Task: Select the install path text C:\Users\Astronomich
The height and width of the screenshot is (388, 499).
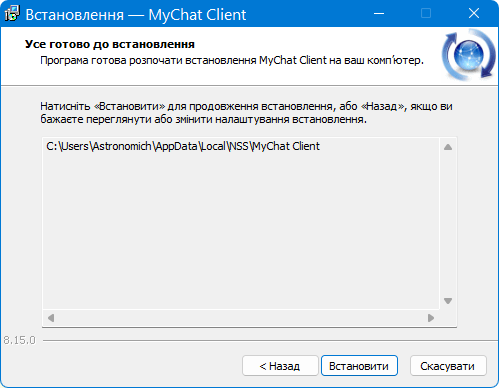Action: 98,146
